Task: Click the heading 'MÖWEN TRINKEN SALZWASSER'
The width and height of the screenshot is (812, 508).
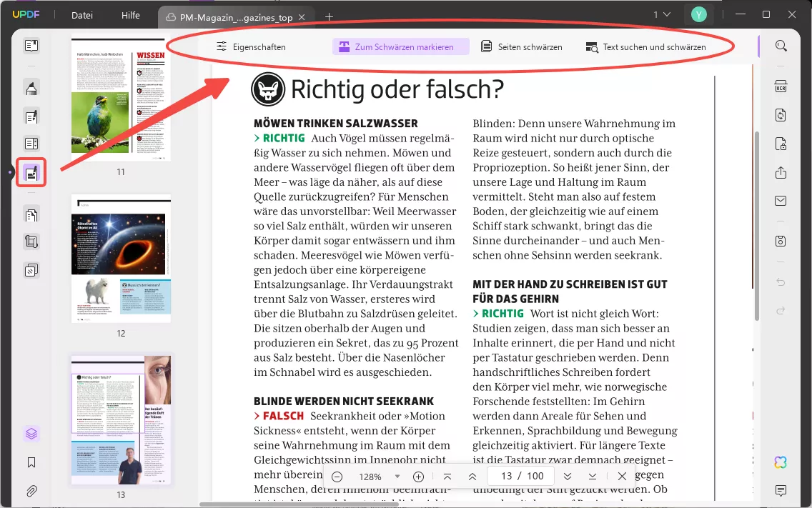Action: (x=335, y=123)
